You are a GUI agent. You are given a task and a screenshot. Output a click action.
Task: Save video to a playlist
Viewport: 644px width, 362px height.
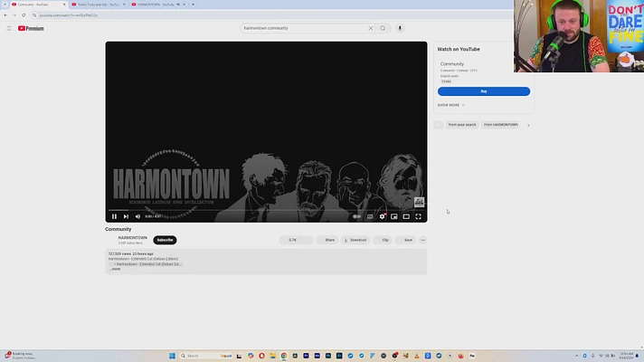click(405, 240)
